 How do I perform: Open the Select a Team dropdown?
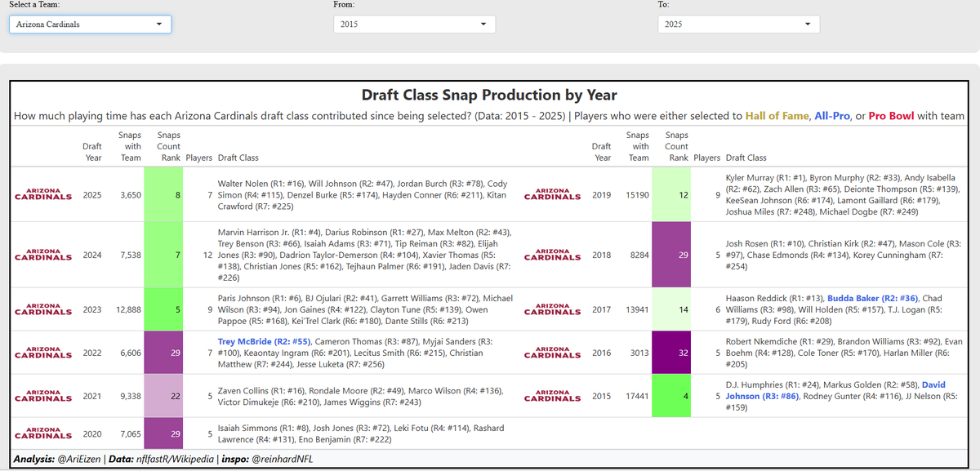coord(90,24)
